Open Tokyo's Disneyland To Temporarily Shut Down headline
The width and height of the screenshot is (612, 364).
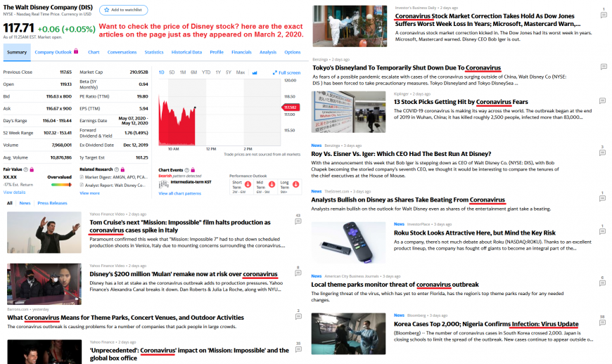[407, 68]
